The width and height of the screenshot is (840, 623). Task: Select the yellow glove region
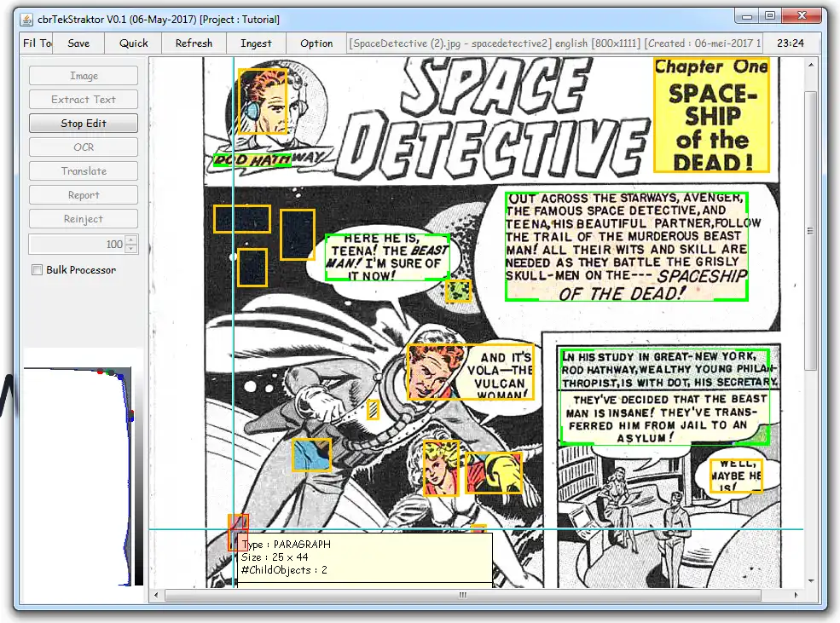click(493, 473)
